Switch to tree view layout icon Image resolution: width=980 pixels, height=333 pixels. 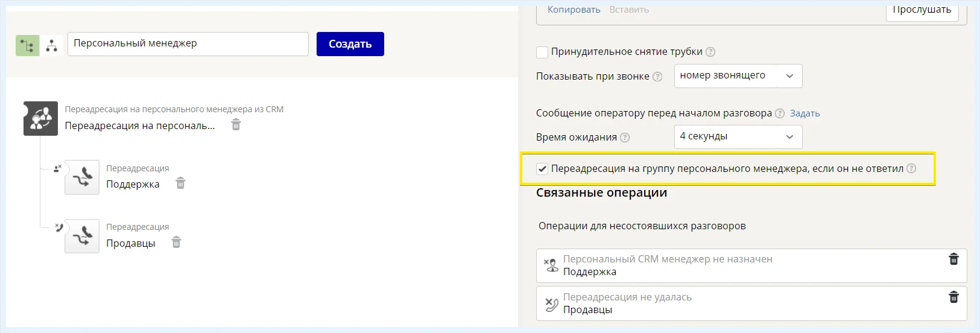pos(27,45)
